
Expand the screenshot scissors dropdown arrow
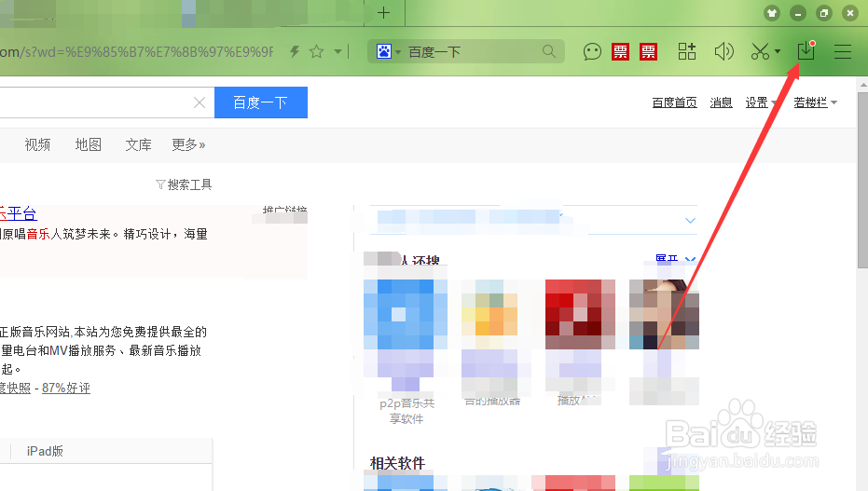coord(778,51)
